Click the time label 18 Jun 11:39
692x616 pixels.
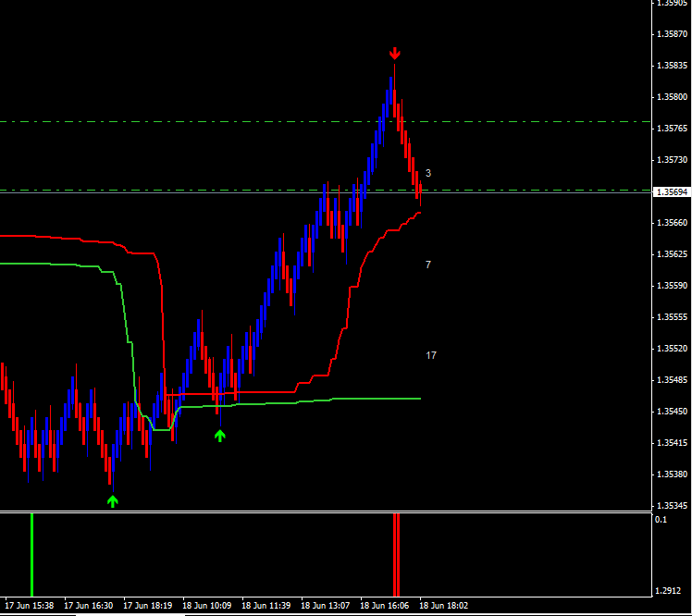click(266, 606)
